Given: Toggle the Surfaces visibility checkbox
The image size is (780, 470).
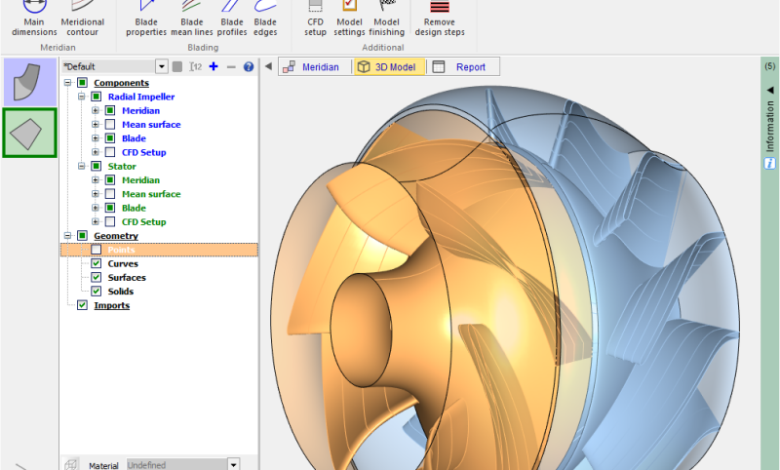Looking at the screenshot, I should tap(96, 278).
